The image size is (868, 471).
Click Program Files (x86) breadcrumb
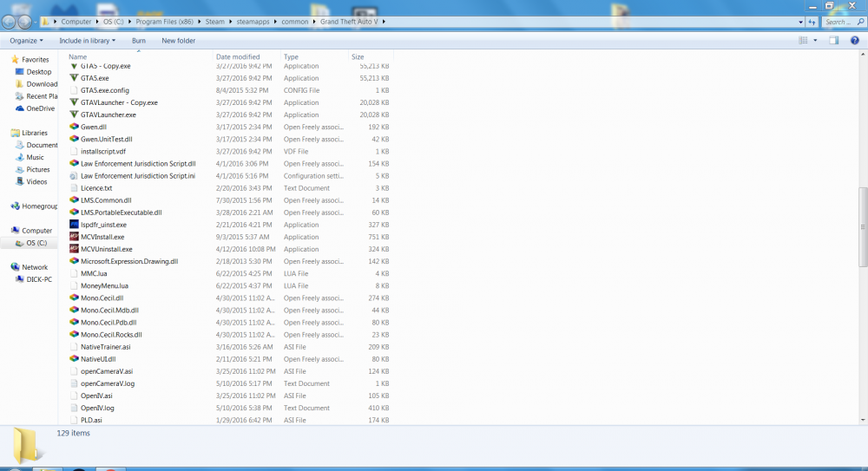click(164, 23)
